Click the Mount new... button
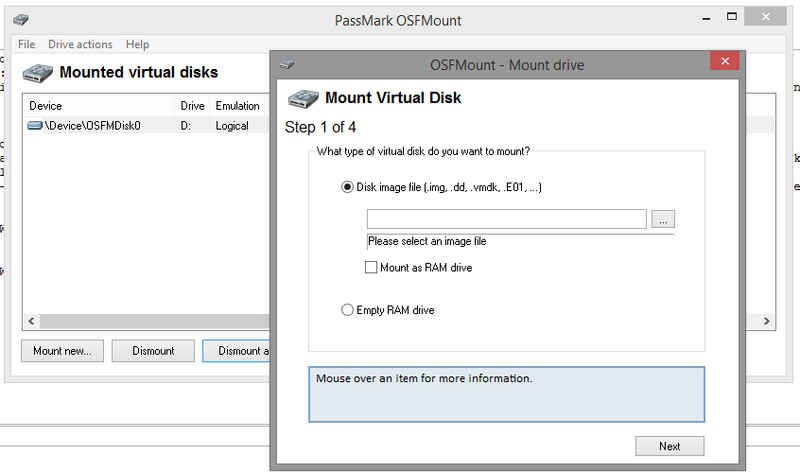800x472 pixels. (x=62, y=351)
